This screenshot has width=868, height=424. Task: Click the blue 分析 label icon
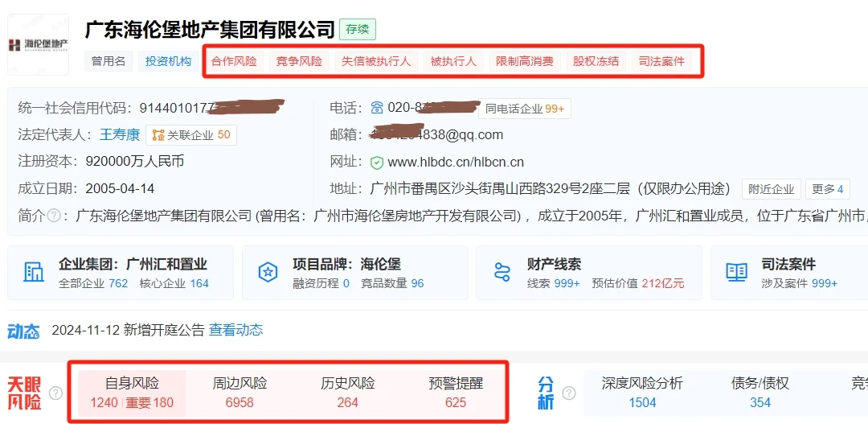click(x=546, y=393)
